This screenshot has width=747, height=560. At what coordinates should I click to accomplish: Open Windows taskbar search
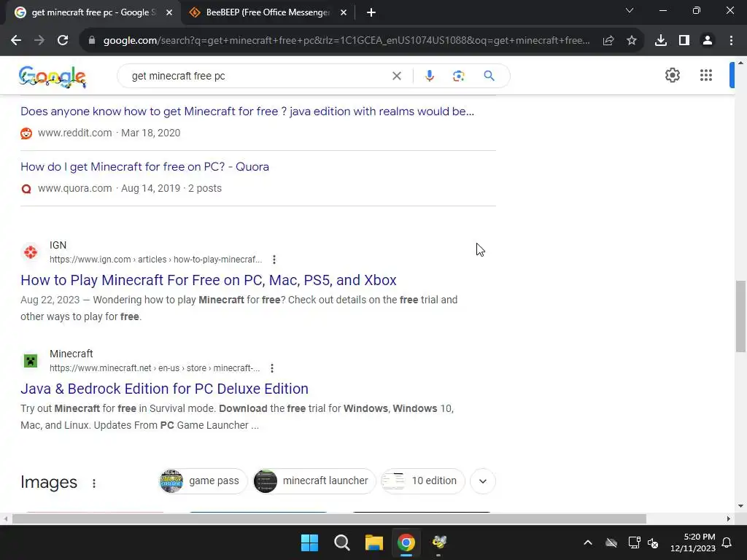point(341,542)
